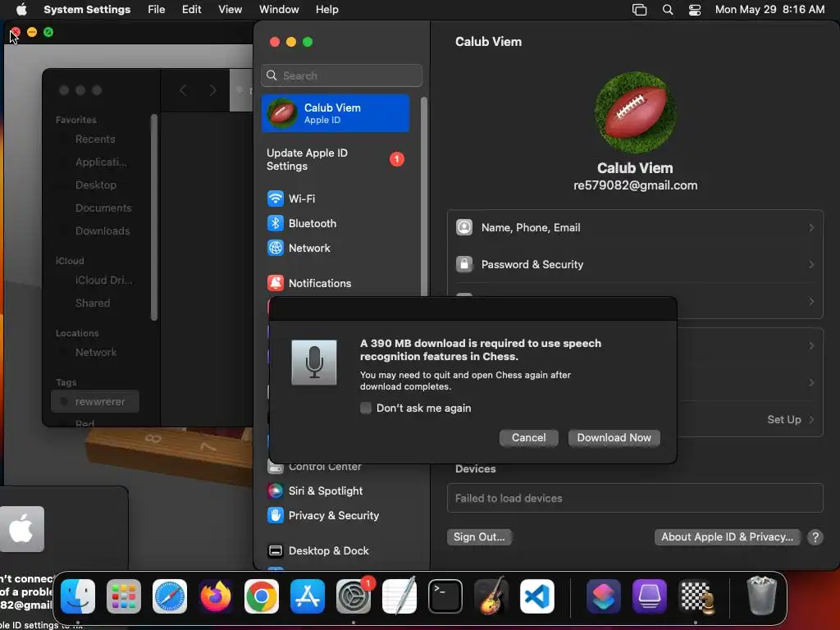Launch Google Chrome from the Dock
The image size is (840, 630).
click(x=262, y=596)
